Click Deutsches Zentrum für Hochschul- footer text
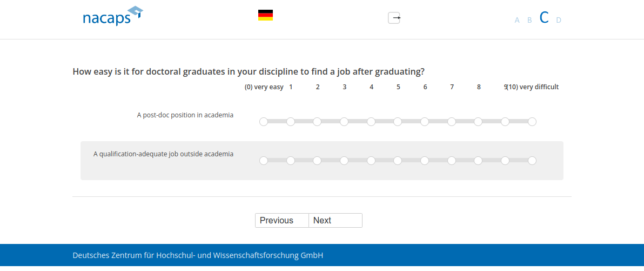 click(x=198, y=255)
